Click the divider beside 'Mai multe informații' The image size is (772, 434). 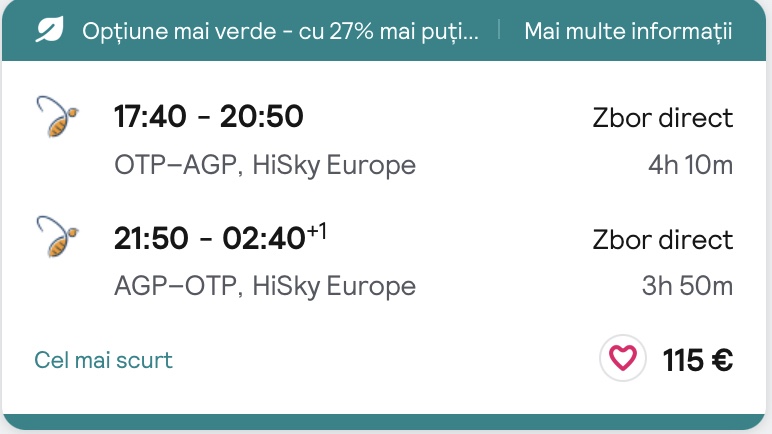[x=500, y=30]
